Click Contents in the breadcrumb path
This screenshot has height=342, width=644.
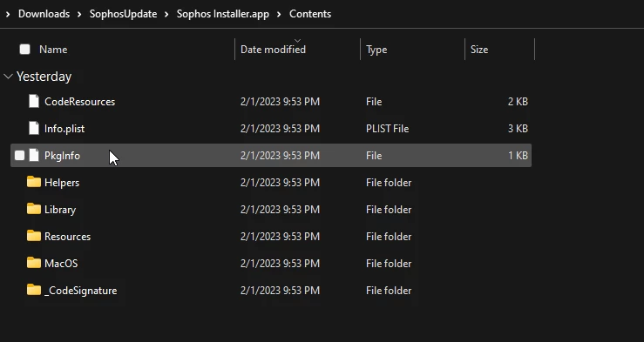310,14
